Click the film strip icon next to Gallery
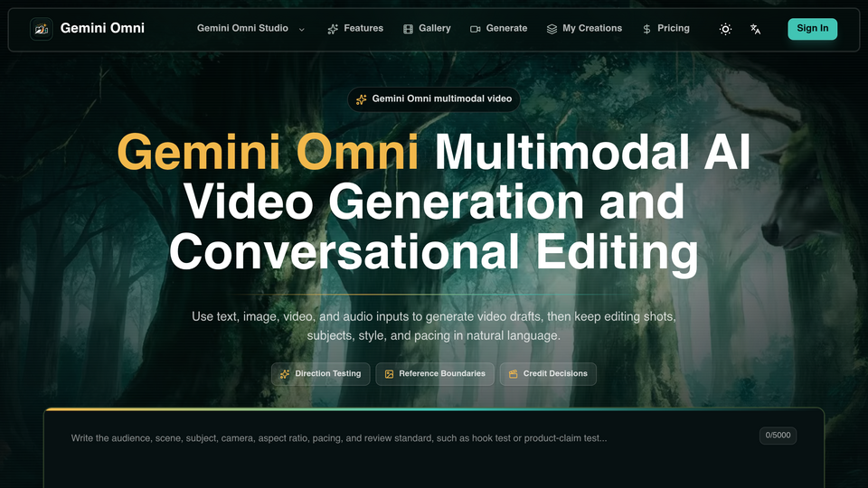This screenshot has height=488, width=868. click(x=408, y=29)
